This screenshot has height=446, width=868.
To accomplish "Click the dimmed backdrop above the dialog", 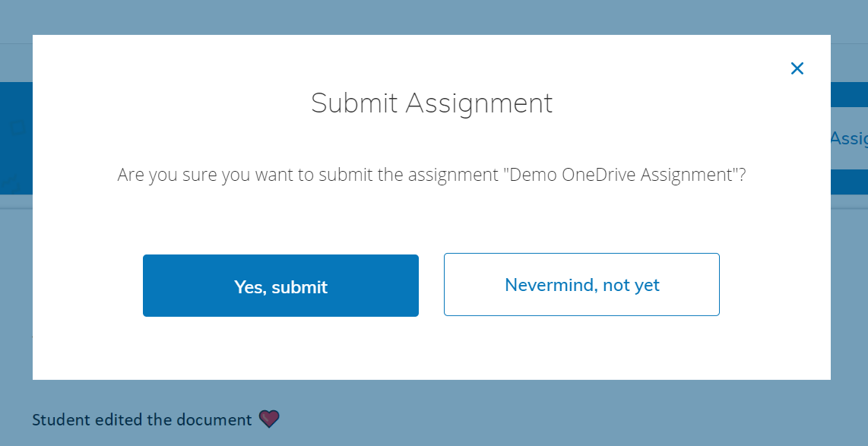I will [433, 17].
